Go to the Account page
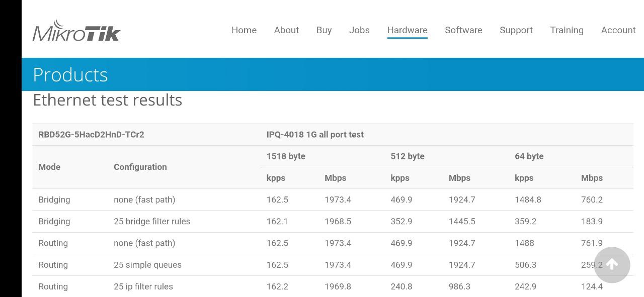The image size is (644, 297). click(618, 30)
